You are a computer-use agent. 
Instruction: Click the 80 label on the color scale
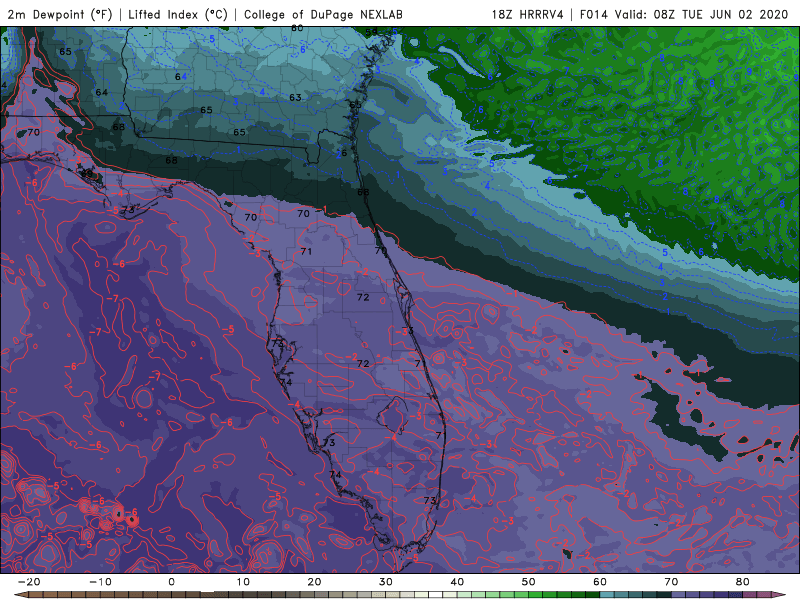click(x=743, y=582)
